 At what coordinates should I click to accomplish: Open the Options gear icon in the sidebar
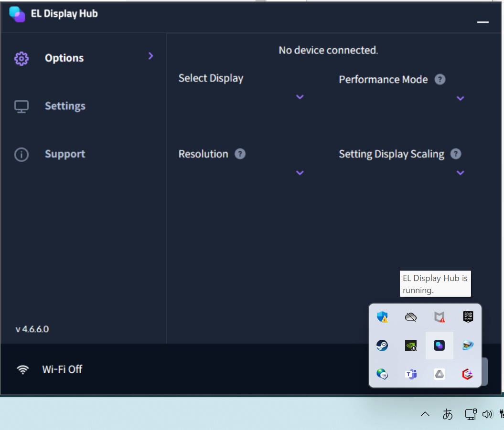[x=21, y=58]
